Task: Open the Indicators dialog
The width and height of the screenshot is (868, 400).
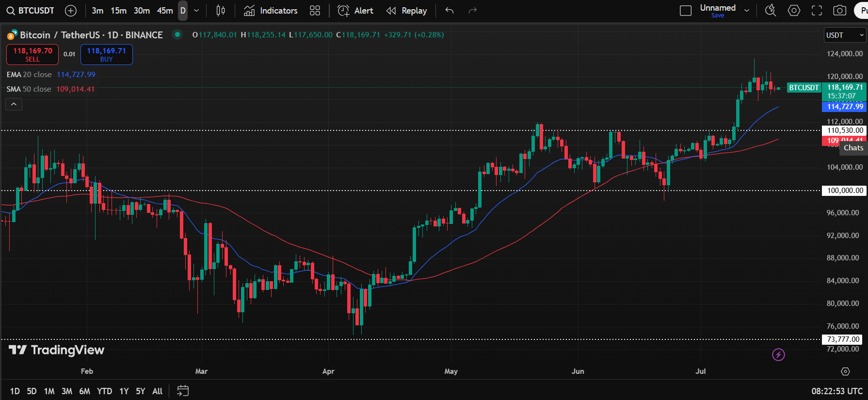Action: 271,11
